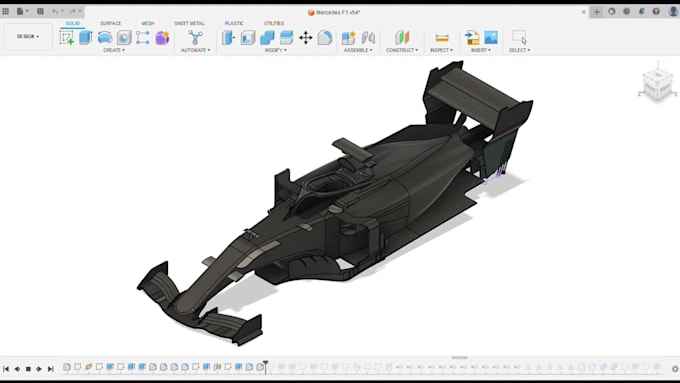The height and width of the screenshot is (383, 680).
Task: Expand the Construct menu
Action: (x=402, y=50)
